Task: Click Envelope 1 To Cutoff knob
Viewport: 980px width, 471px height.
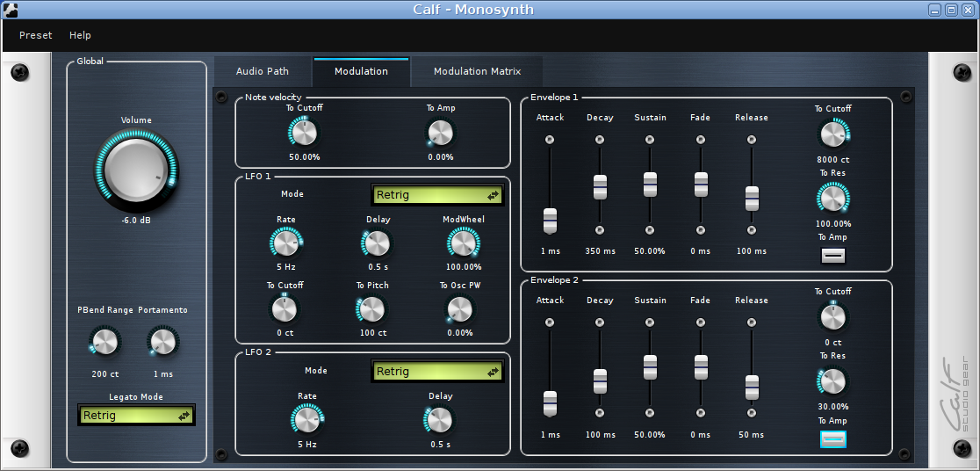Action: (833, 134)
